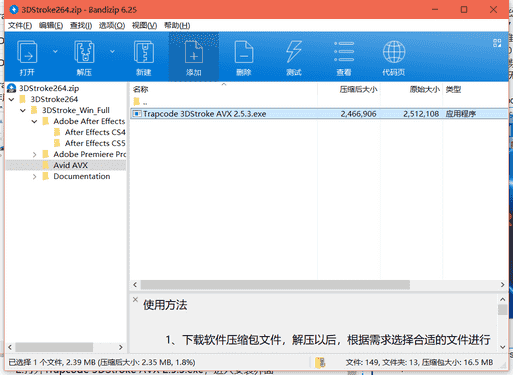Close the 使用方法 comment pane

click(x=135, y=299)
